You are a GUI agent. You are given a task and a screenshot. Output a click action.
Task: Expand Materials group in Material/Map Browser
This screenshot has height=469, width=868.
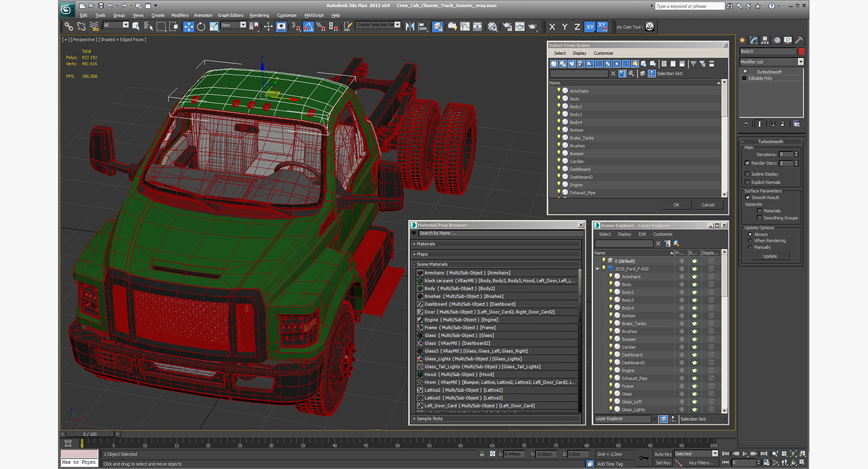pos(497,244)
